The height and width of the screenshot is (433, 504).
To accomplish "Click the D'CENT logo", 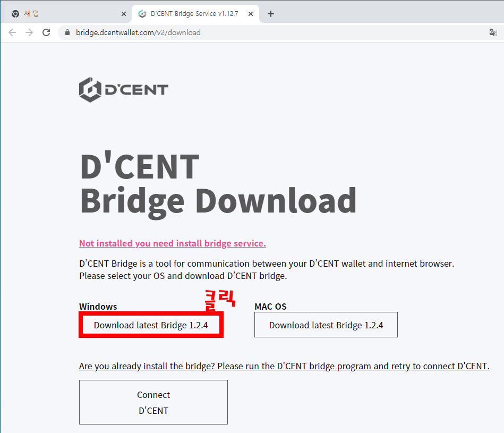I will point(124,90).
